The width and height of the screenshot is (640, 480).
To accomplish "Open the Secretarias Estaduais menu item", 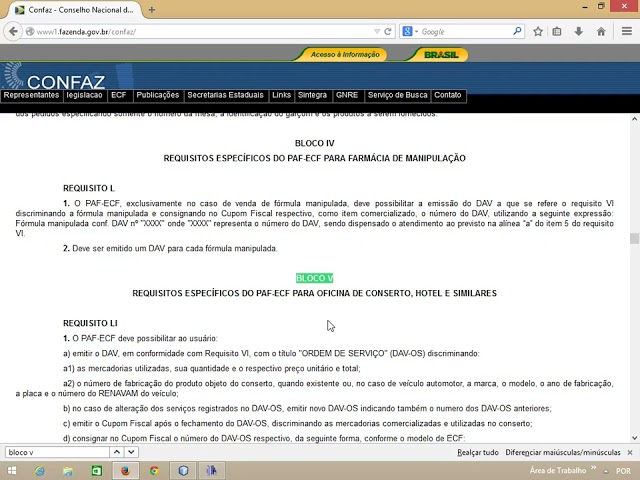I will (225, 95).
